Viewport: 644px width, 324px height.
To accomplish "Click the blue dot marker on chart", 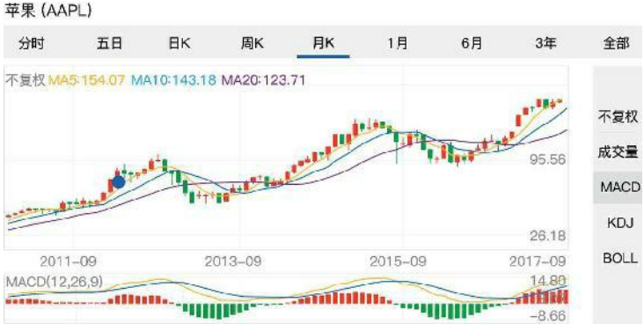I will pos(119,182).
